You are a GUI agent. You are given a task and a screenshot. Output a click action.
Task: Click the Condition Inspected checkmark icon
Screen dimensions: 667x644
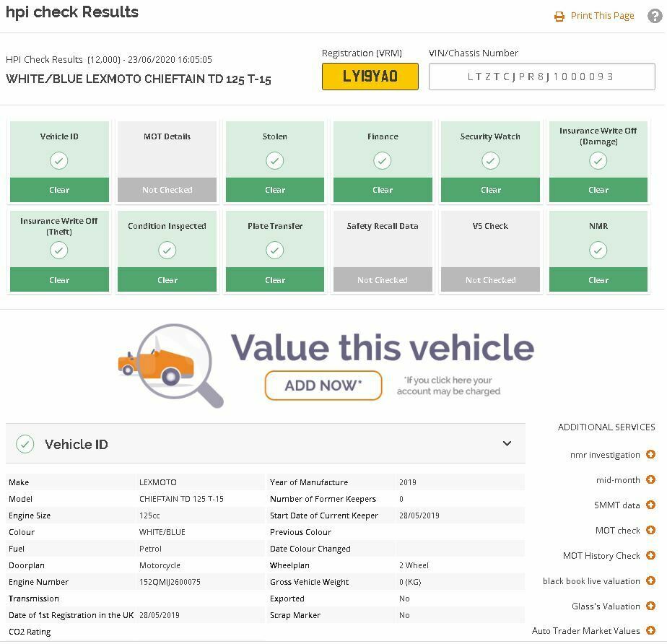click(167, 250)
